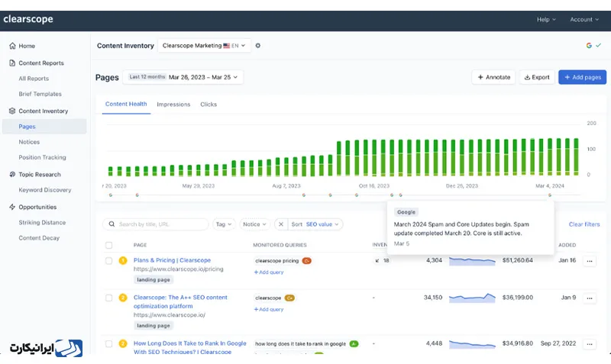Switch to the Impressions tab
Viewport: 611px width, 364px height.
173,105
